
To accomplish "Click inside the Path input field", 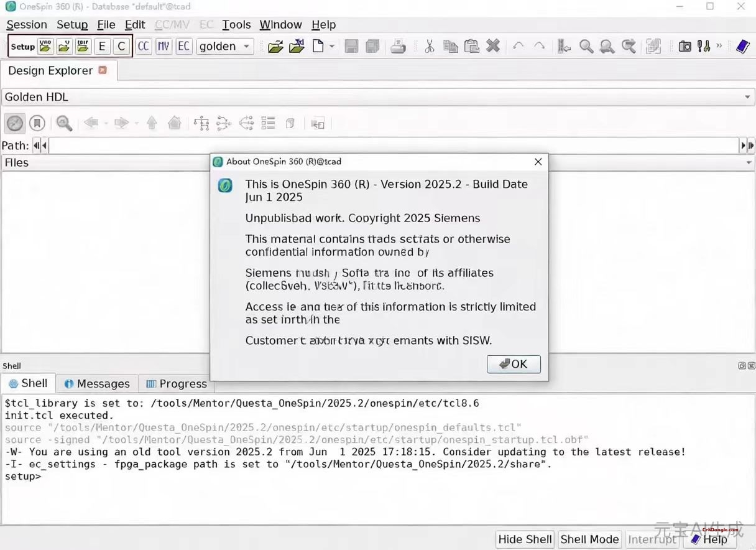I will 394,146.
